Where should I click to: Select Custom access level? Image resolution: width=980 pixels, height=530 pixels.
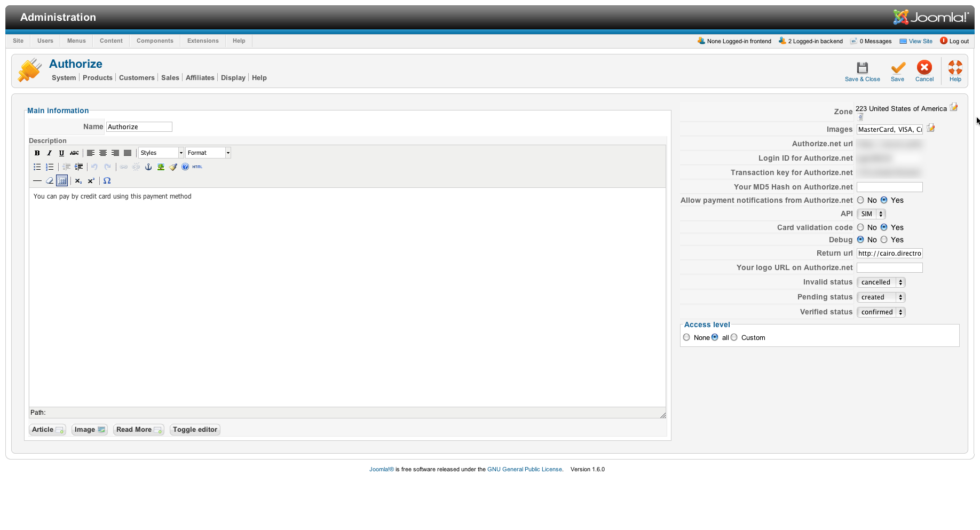734,337
